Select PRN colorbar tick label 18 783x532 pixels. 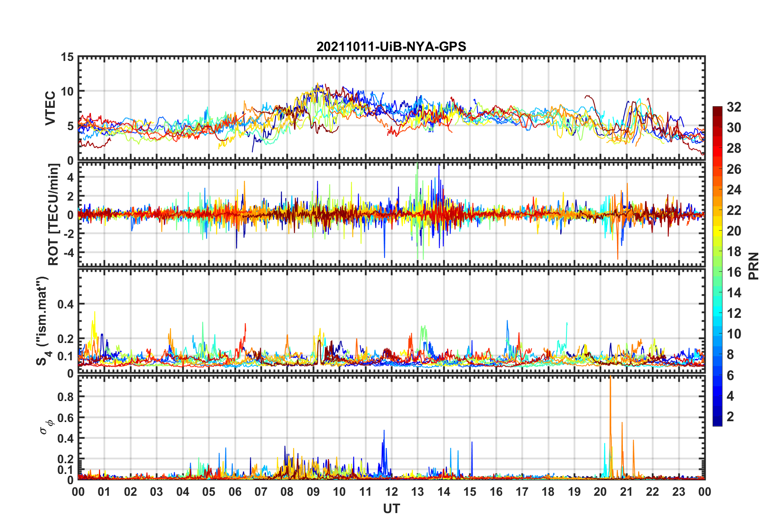[734, 251]
